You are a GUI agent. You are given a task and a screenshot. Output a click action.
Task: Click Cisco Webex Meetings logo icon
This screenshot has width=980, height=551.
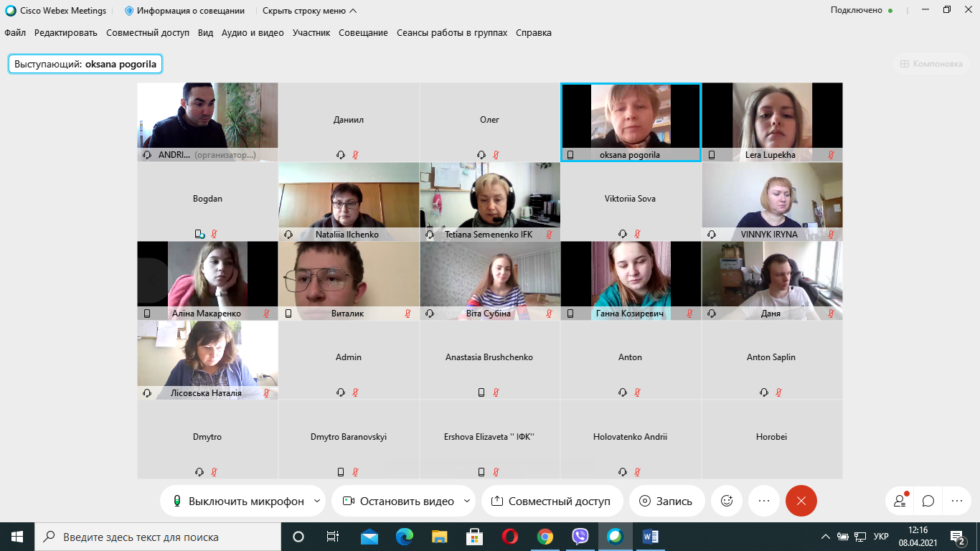[11, 11]
